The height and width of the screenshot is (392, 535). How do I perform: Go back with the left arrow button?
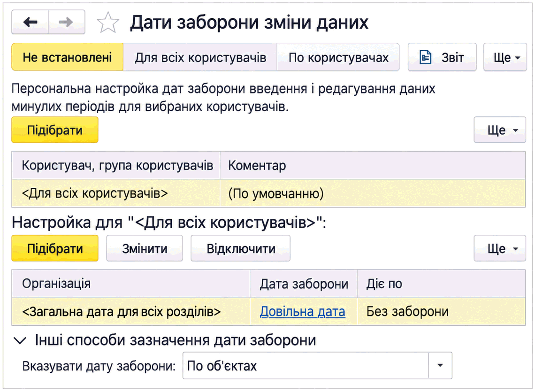click(x=30, y=22)
